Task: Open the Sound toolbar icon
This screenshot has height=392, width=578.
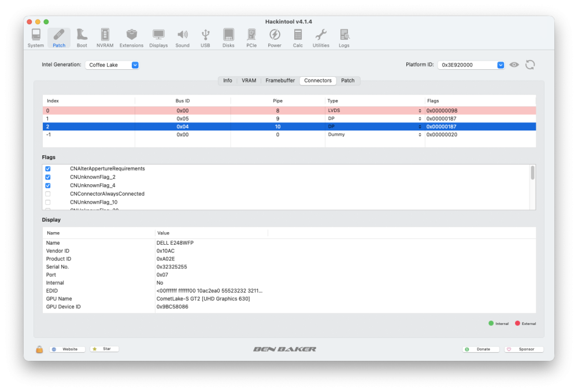Action: 183,38
